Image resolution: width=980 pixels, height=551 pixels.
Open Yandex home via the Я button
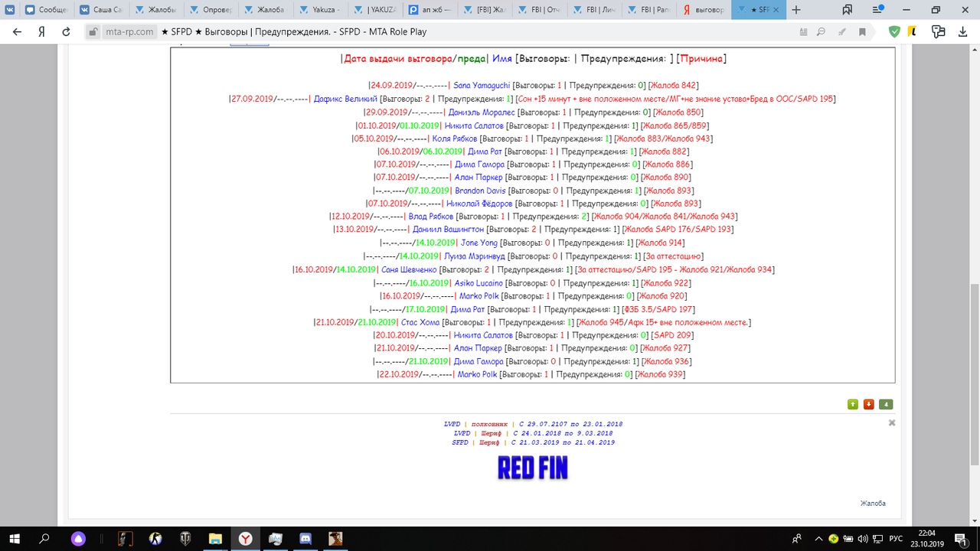pos(41,32)
